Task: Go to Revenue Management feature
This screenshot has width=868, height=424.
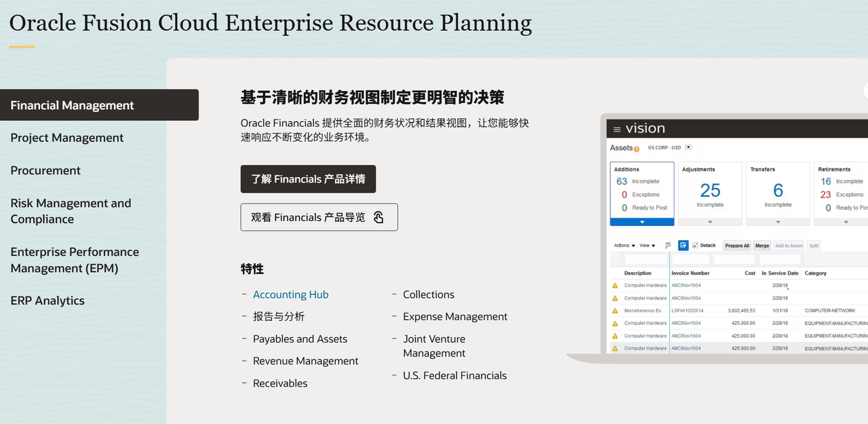Action: 306,361
